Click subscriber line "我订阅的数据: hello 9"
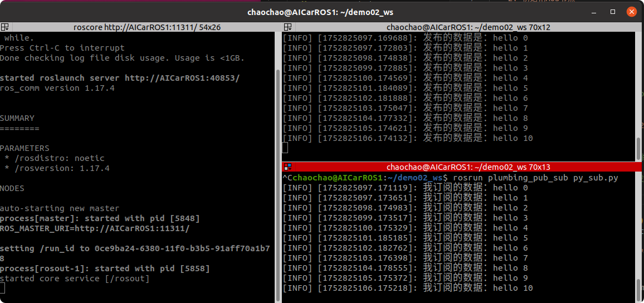Screen dimensions: 644x303 pyautogui.click(x=406, y=278)
